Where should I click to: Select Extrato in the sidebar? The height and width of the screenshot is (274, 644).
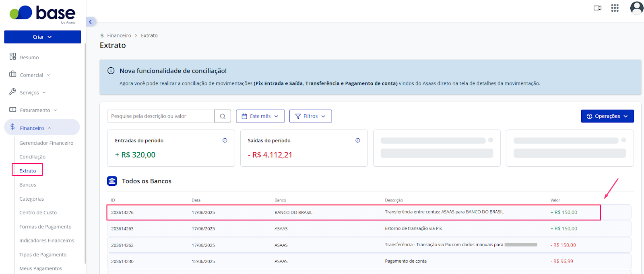click(28, 171)
